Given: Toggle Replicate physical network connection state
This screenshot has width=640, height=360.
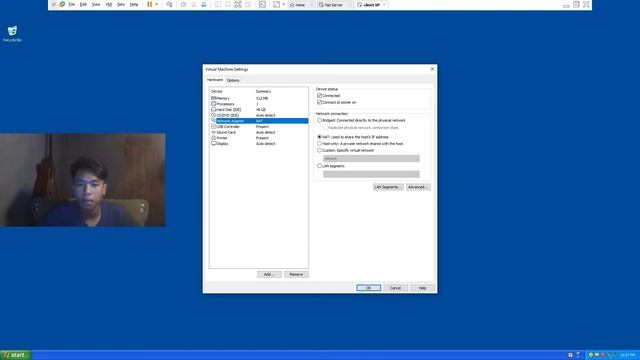Looking at the screenshot, I should click(325, 128).
